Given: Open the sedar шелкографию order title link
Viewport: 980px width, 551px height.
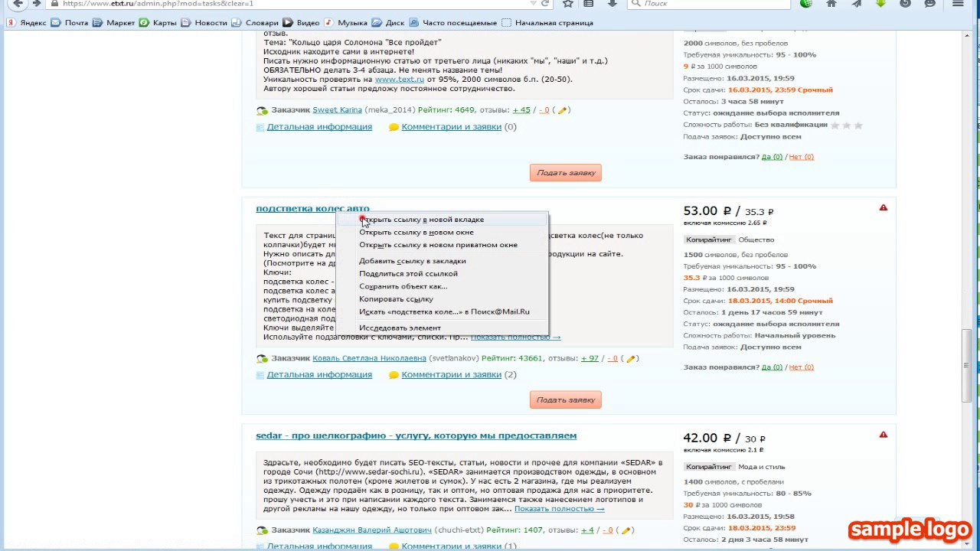Looking at the screenshot, I should click(416, 435).
